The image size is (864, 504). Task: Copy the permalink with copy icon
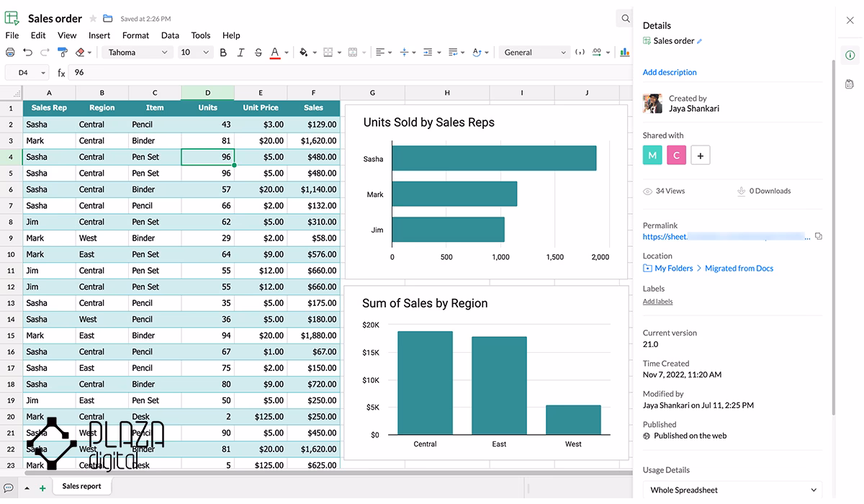coord(818,236)
